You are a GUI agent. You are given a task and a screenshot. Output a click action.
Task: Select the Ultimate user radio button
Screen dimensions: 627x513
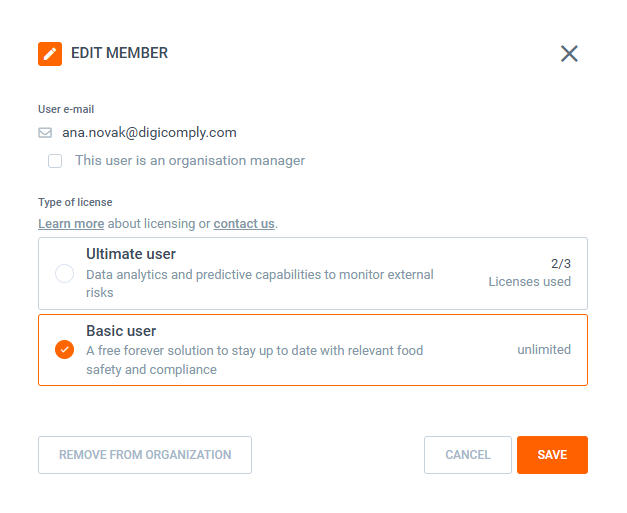[x=65, y=274]
